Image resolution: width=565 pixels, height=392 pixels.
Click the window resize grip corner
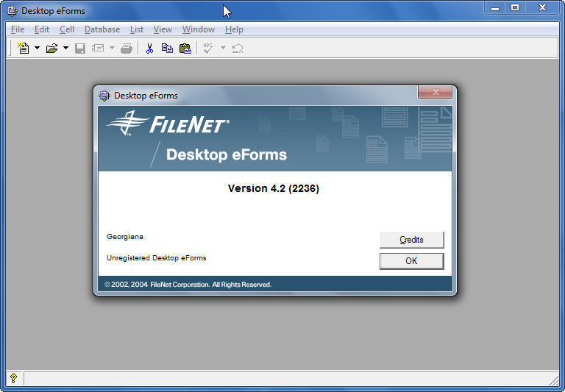[554, 379]
